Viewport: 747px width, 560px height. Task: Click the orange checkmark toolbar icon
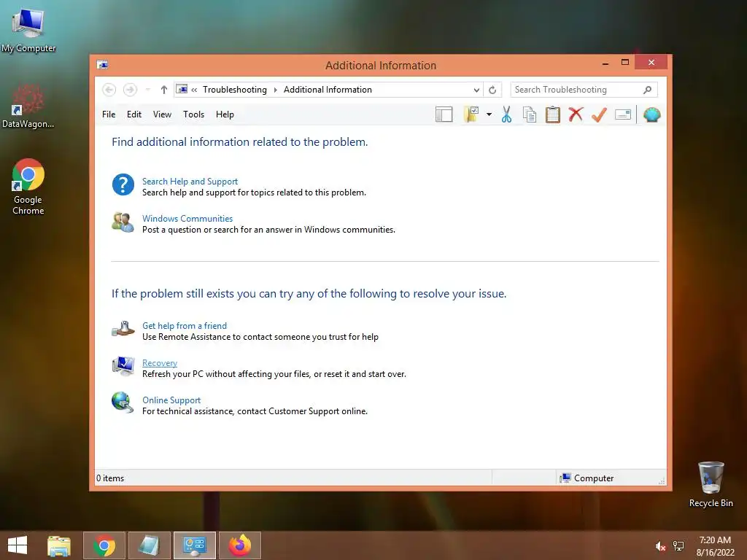pyautogui.click(x=599, y=114)
